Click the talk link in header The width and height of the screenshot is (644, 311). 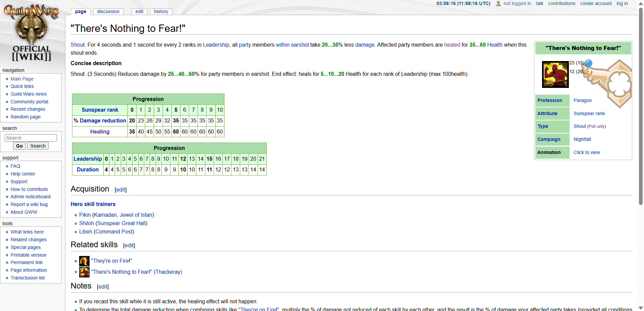(539, 3)
